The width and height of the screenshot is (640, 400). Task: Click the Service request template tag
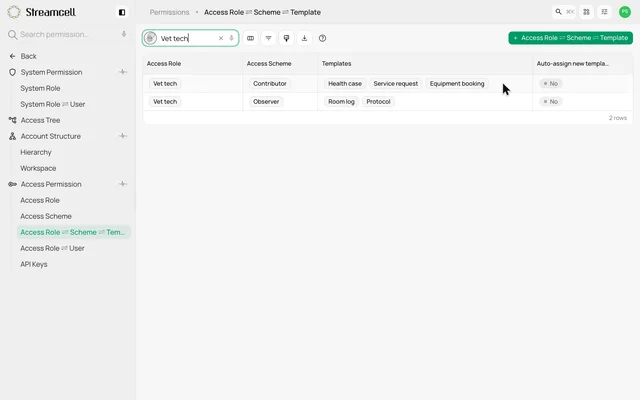396,83
